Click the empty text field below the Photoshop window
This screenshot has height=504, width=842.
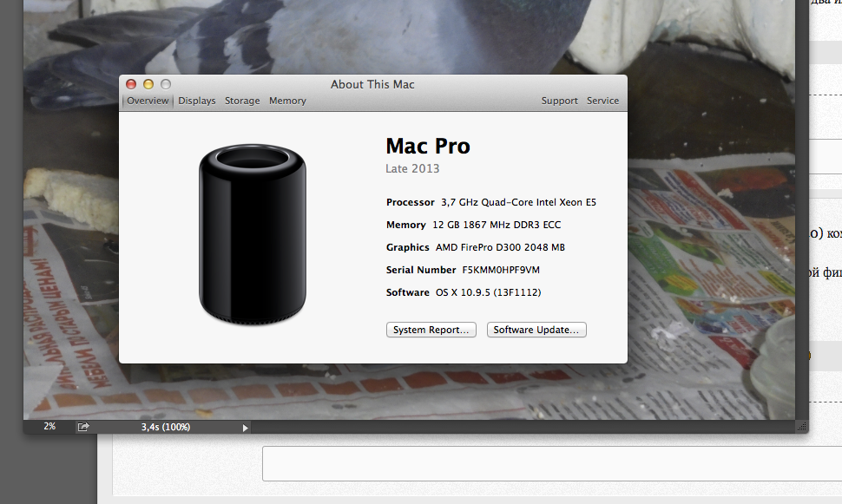coord(552,463)
